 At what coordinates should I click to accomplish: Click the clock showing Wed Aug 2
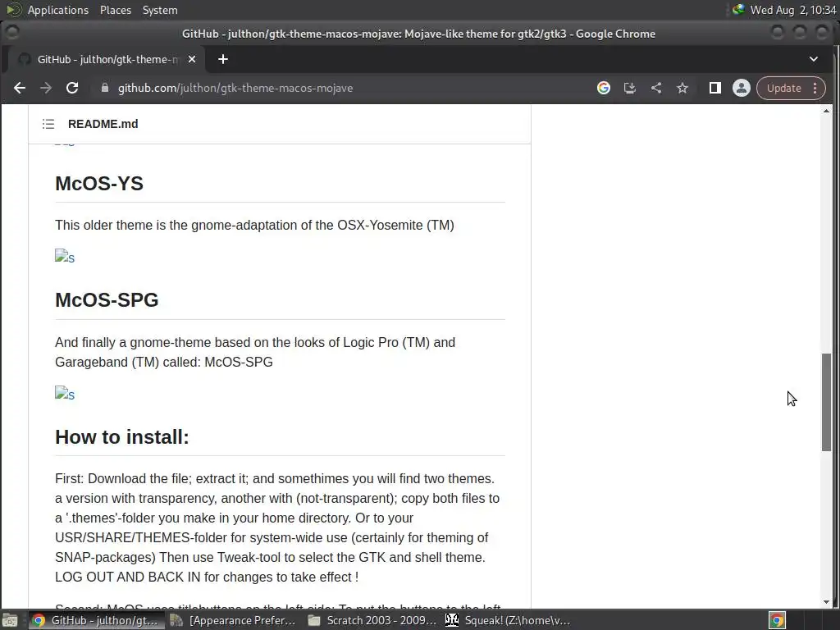coord(793,10)
